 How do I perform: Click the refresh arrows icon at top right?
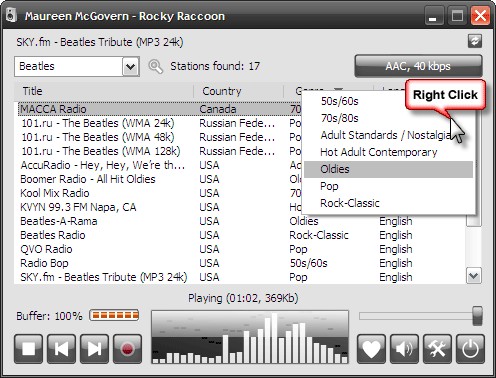pyautogui.click(x=475, y=41)
